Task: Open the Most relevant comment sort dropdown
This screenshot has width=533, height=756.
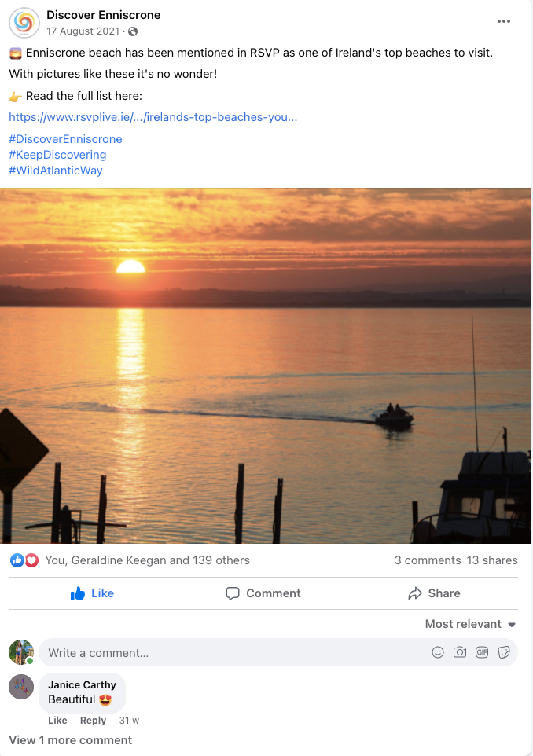Action: coord(470,624)
